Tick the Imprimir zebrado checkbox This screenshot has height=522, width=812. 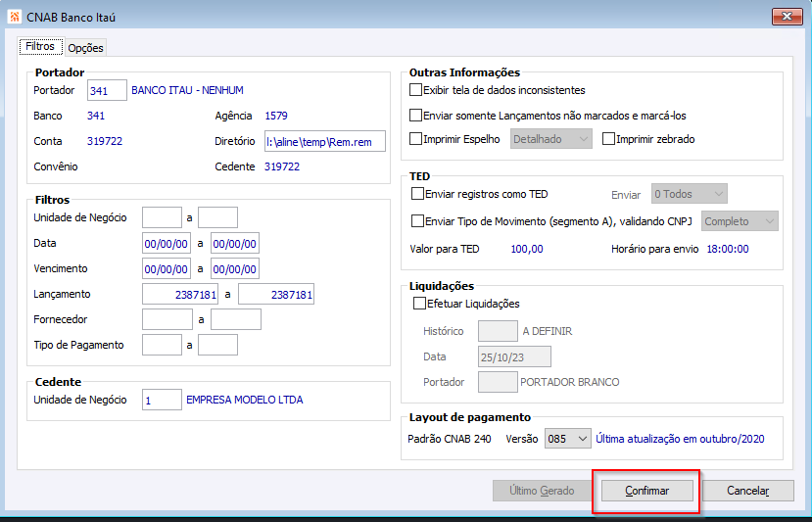pyautogui.click(x=608, y=139)
